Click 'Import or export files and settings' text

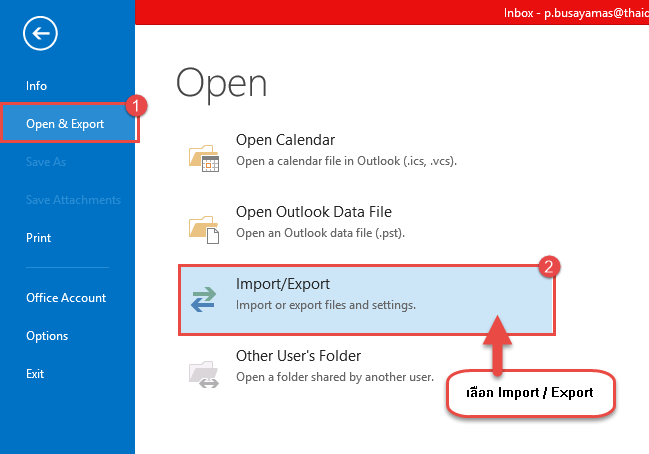click(326, 305)
